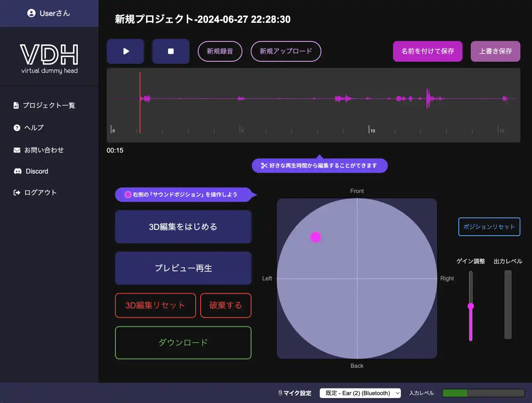Image resolution: width=532 pixels, height=403 pixels.
Task: Go to お問い合わせ page
Action: (44, 150)
